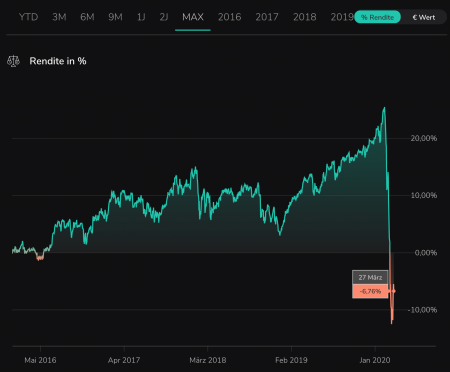Open the 2017 yearly view
The image size is (450, 372).
click(267, 17)
